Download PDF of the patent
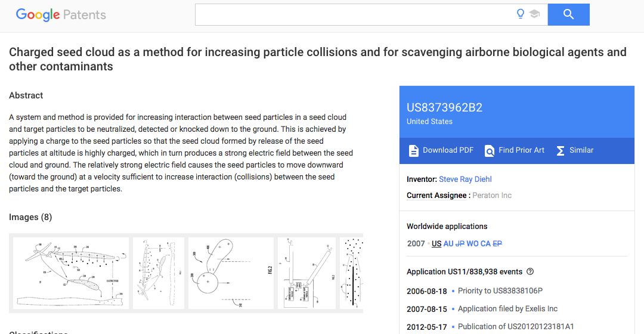 click(x=441, y=150)
